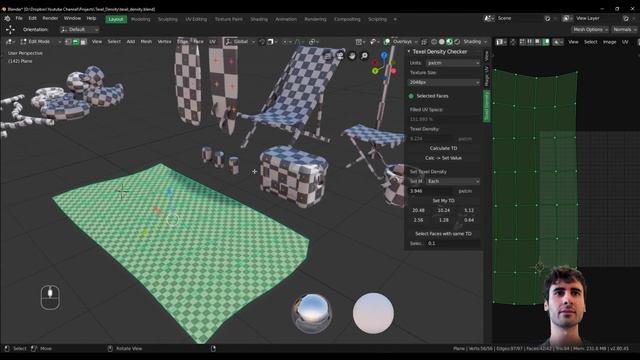Click the Scene name field
This screenshot has height=360, width=640.
[x=519, y=18]
